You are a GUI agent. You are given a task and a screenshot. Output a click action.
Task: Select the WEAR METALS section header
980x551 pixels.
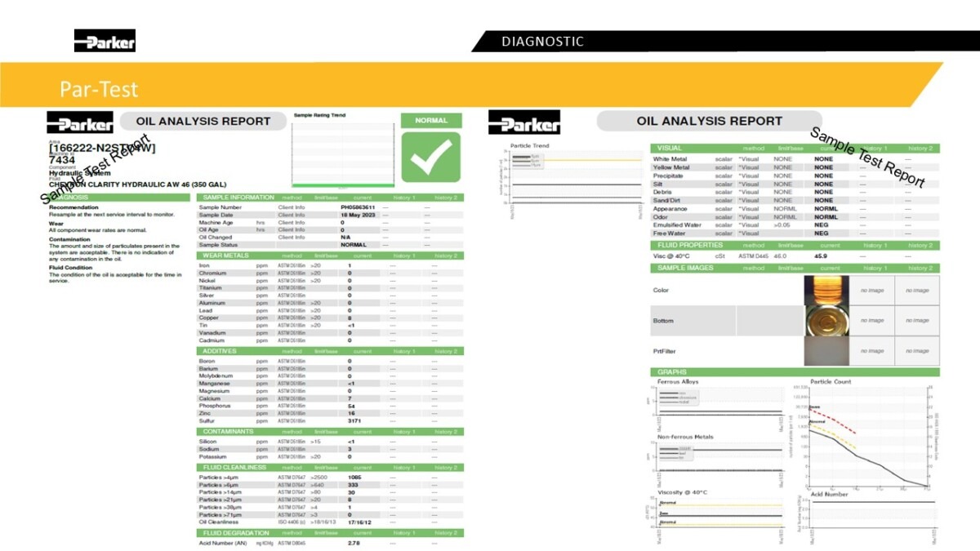coord(332,256)
